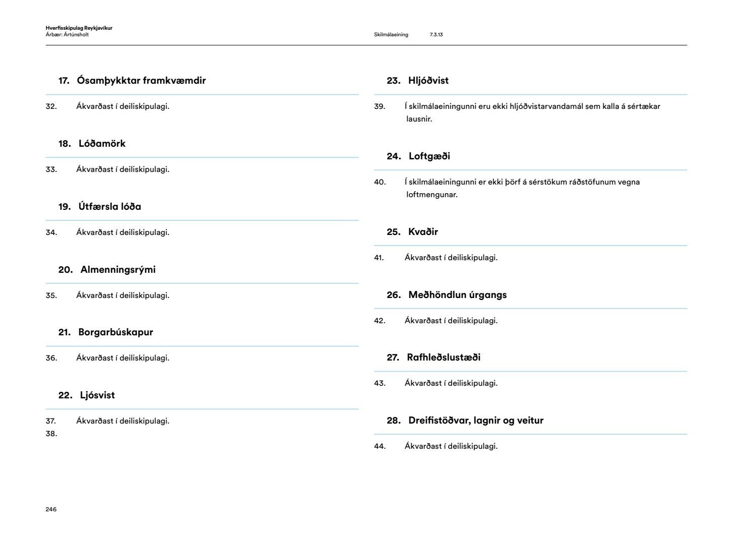Click paragraph 40 about loftmengun measures
This screenshot has width=756, height=535.
(522, 188)
